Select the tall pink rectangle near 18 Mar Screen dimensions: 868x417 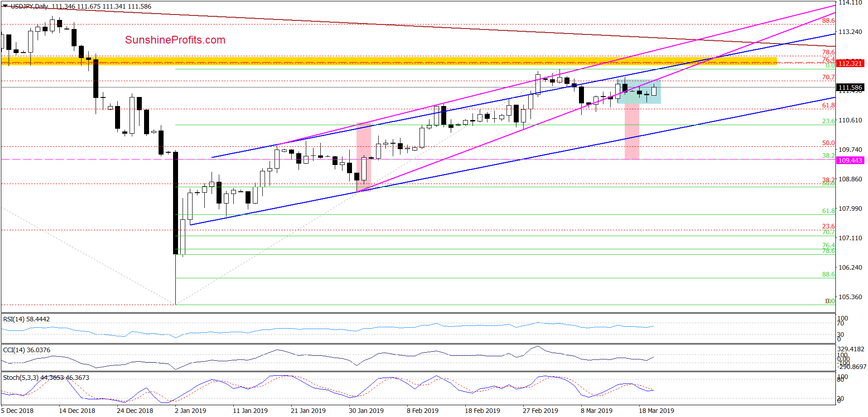(632, 131)
